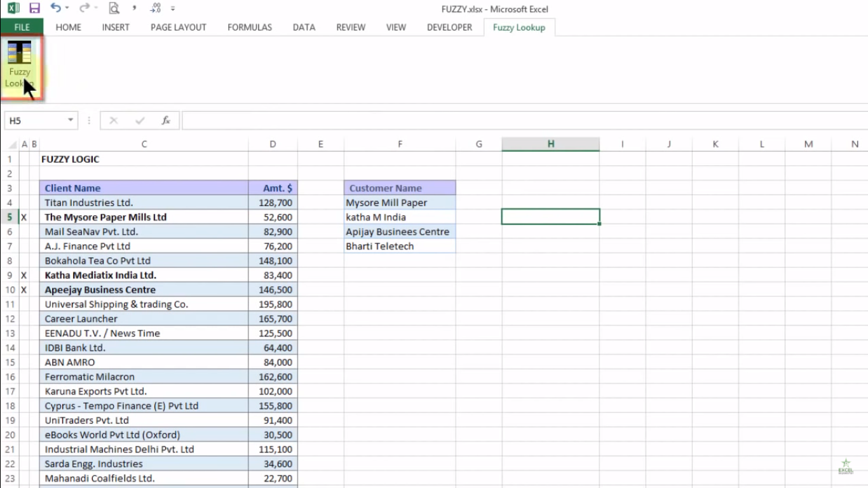
Task: Cancel formula entry with the X icon
Action: (x=114, y=121)
